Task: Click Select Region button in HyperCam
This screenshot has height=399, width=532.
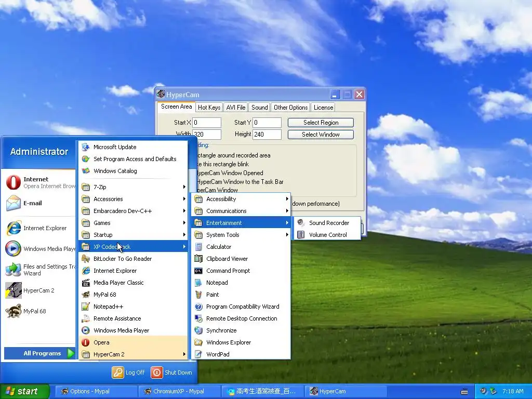Action: [321, 123]
